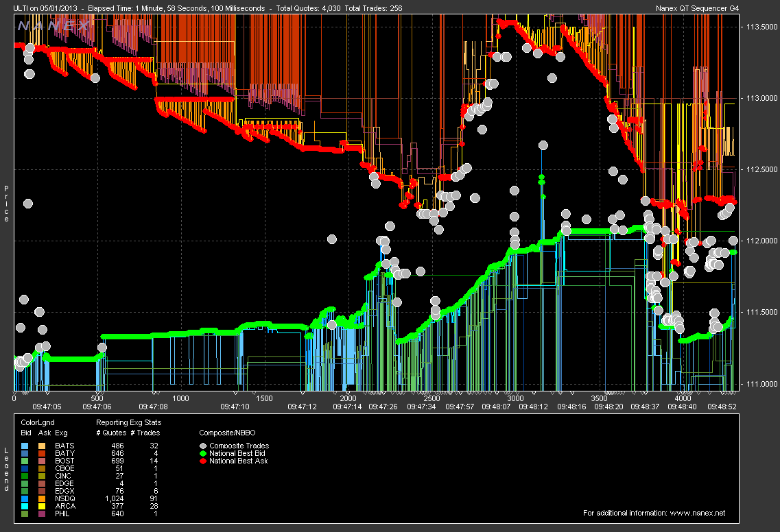Click the green National Best Bid marker
780x532 pixels.
click(204, 453)
